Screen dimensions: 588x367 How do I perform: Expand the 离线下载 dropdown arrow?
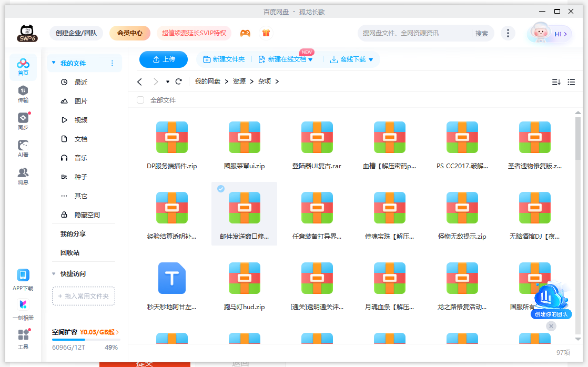click(371, 60)
